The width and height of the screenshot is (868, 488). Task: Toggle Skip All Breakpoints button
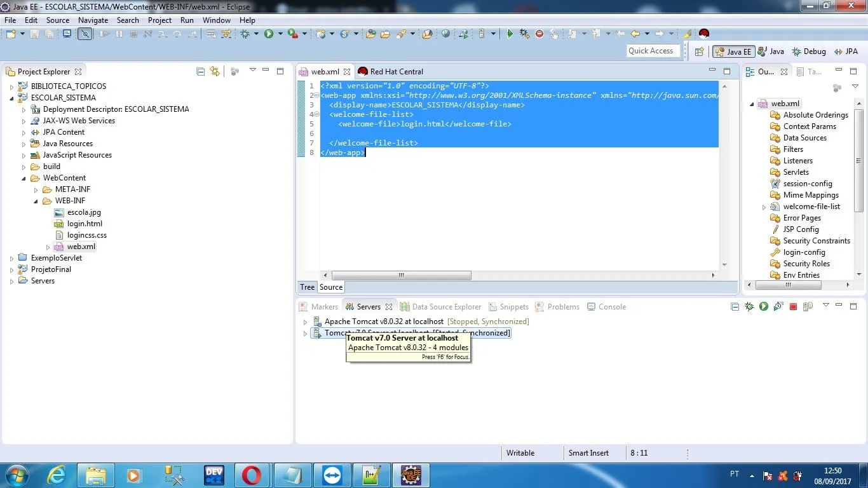tap(85, 34)
